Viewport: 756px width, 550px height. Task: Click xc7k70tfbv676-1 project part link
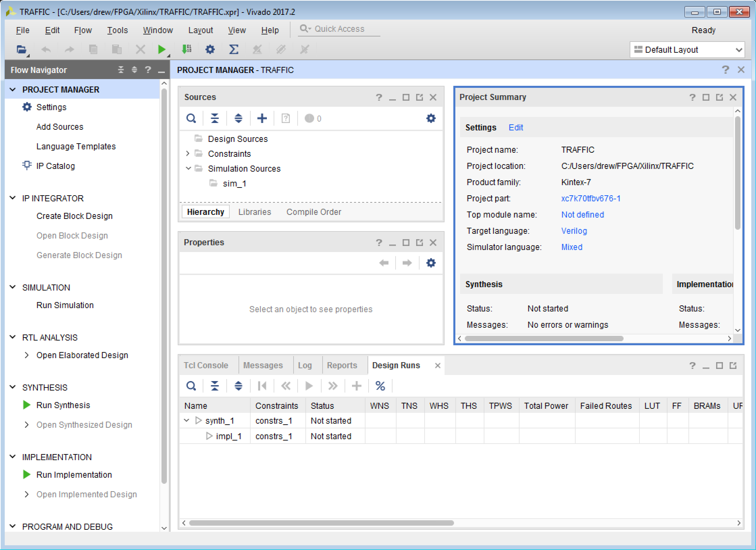coord(591,198)
